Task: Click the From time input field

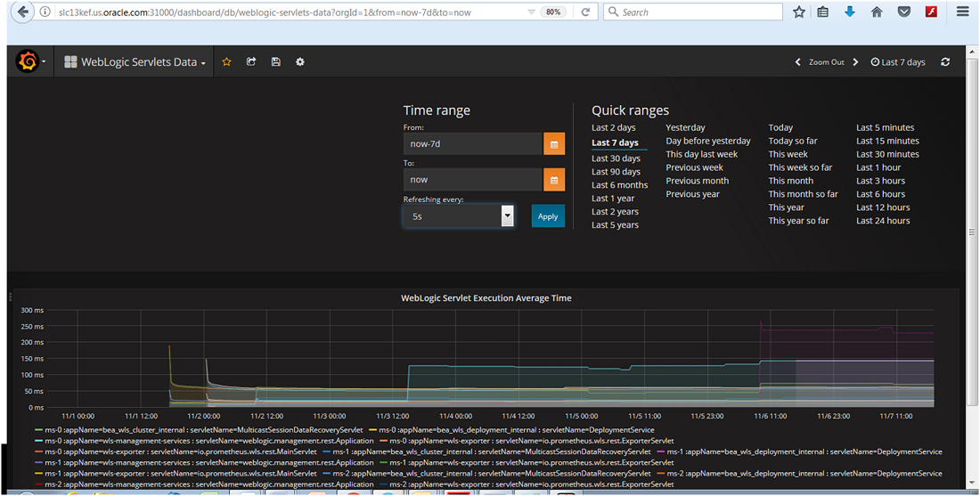Action: click(472, 144)
